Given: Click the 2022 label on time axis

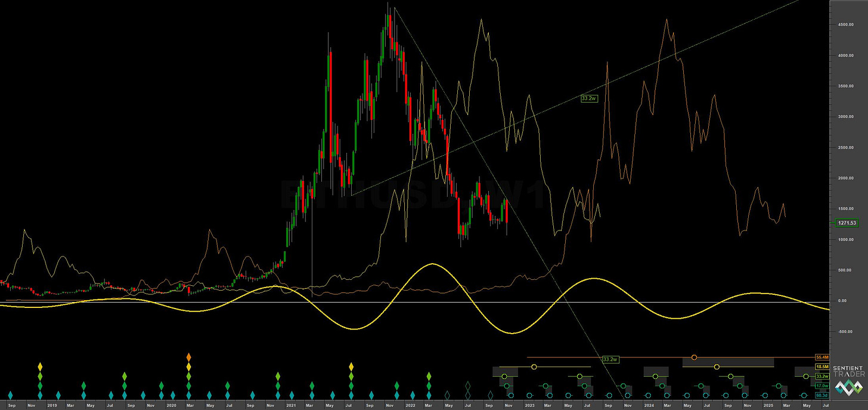Looking at the screenshot, I should 410,405.
